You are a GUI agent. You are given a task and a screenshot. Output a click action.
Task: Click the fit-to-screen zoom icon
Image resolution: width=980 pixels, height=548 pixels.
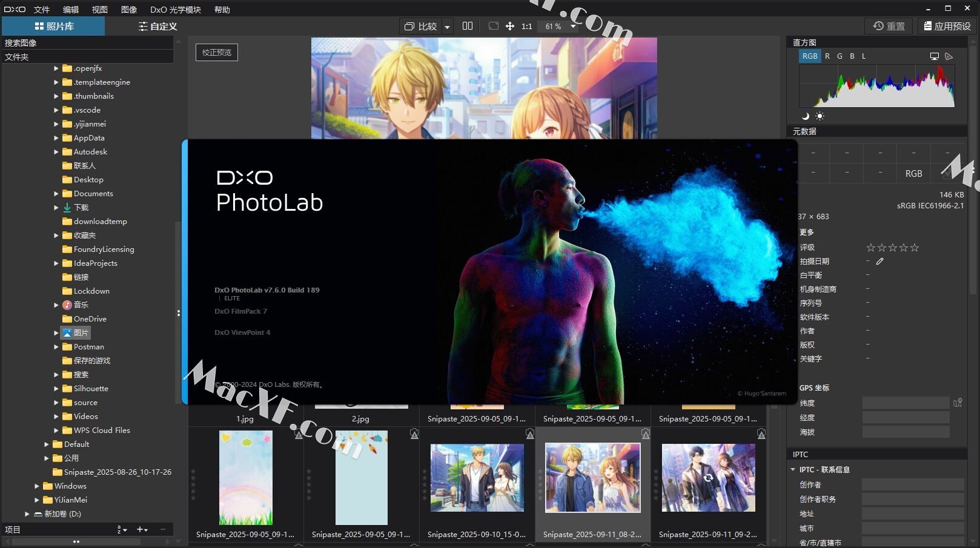(493, 26)
